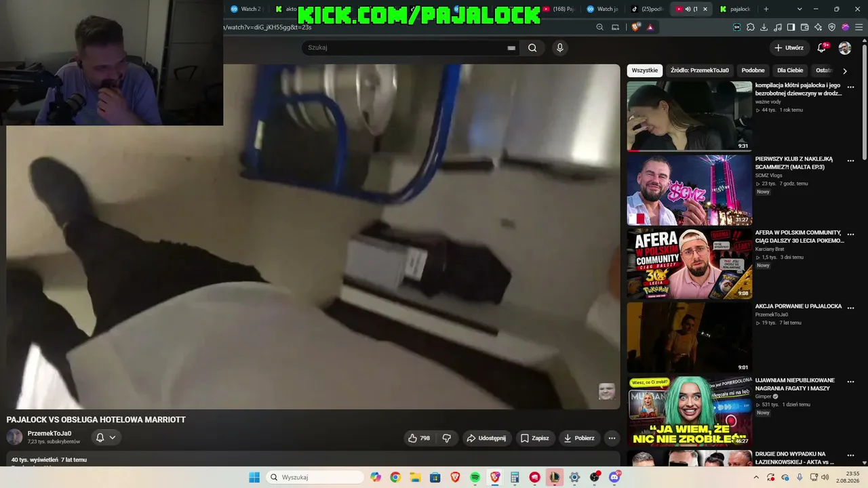Open the media control music note icon

click(778, 27)
